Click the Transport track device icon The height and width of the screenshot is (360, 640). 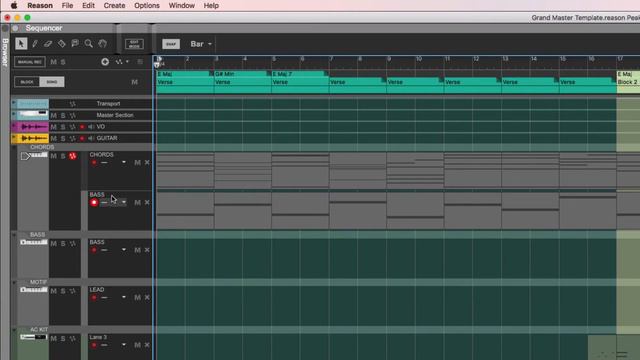[x=33, y=104]
